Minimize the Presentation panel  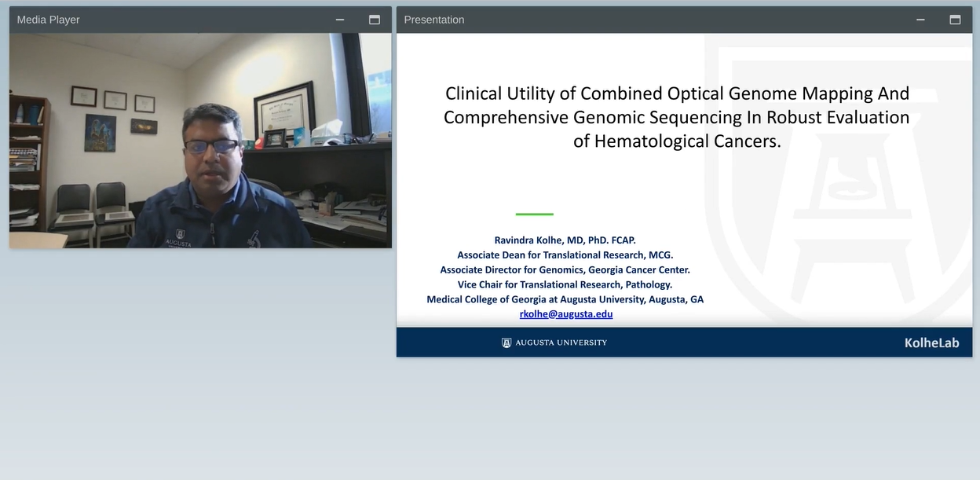click(x=920, y=20)
